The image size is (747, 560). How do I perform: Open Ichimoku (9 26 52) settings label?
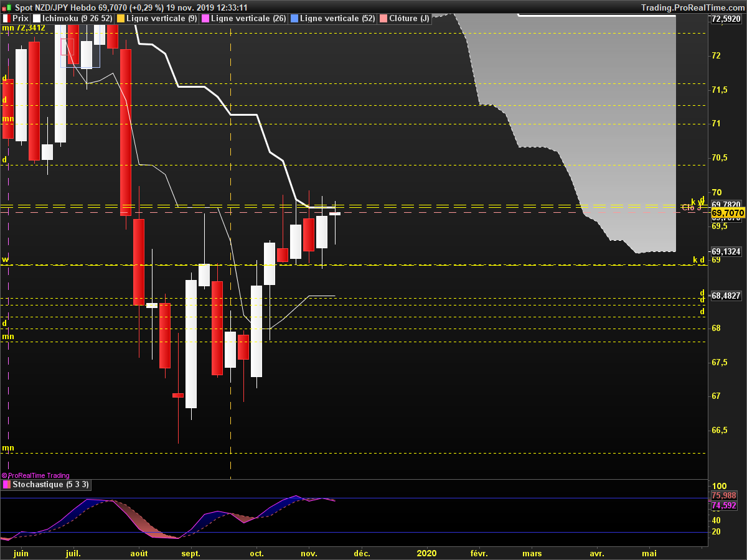77,19
